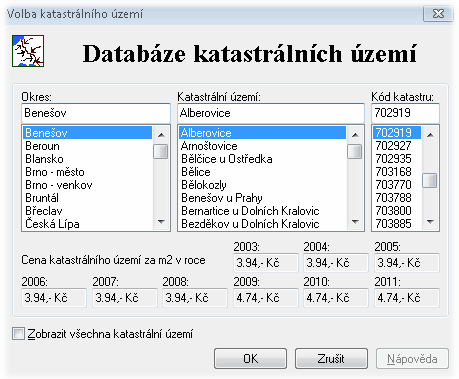459x379 pixels.
Task: Click the 2008 price field
Action: coord(195,298)
